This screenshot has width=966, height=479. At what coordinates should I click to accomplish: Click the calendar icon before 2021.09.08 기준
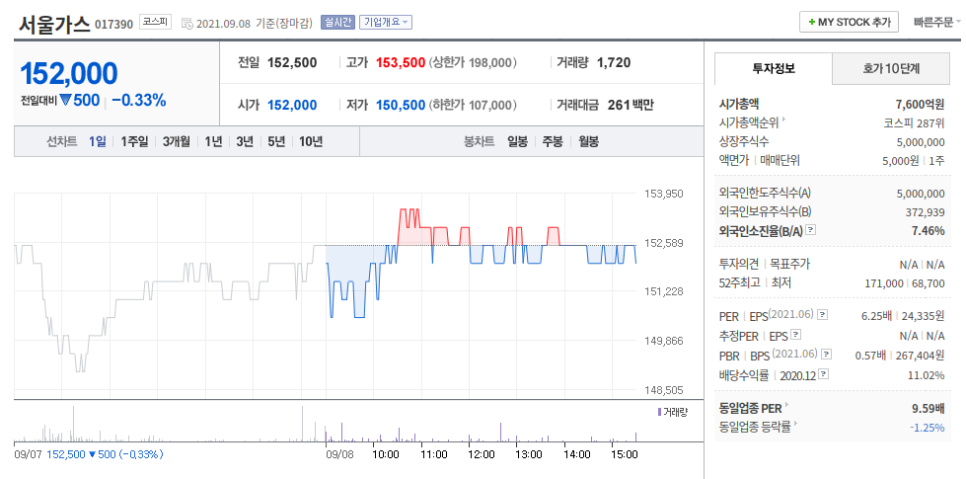(x=187, y=23)
